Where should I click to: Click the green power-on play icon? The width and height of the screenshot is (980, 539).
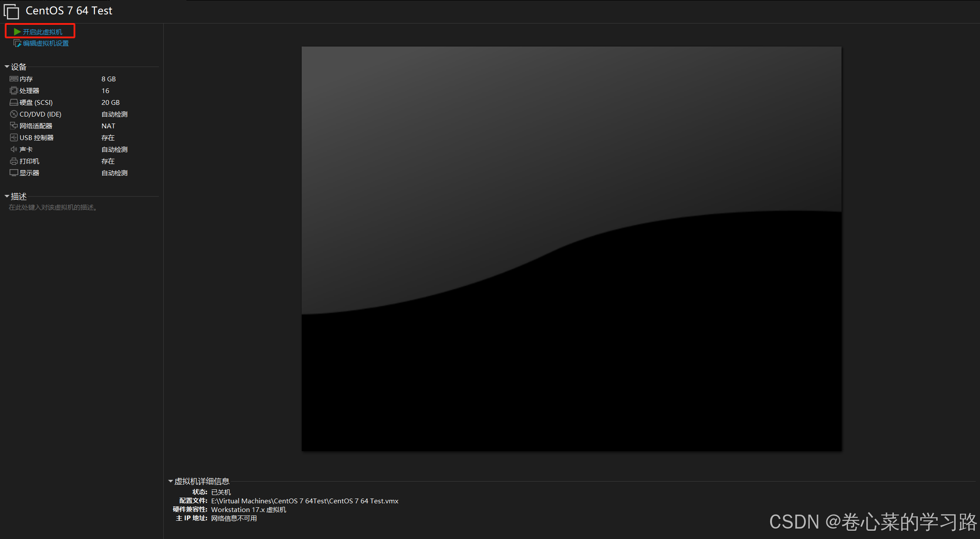click(17, 32)
